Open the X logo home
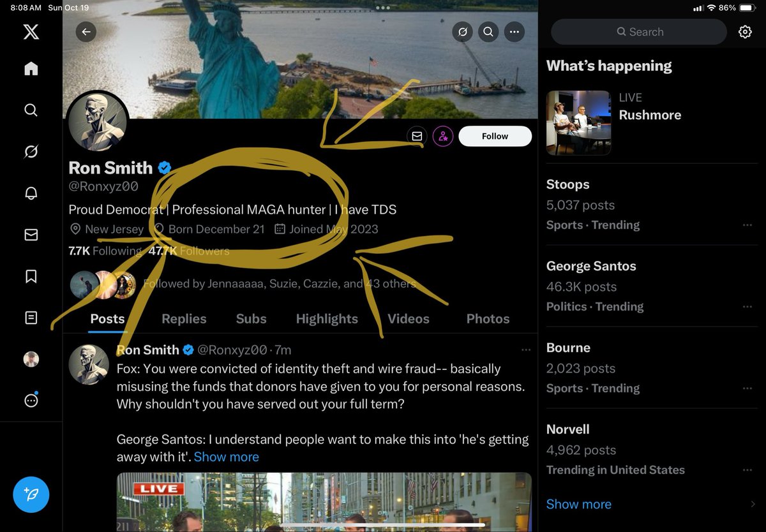766x532 pixels. tap(31, 31)
